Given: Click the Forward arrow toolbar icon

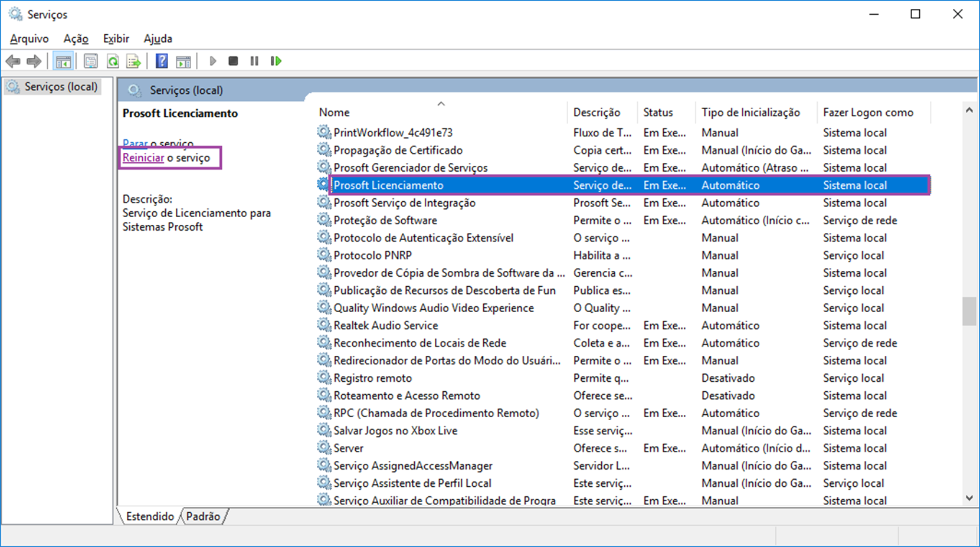Looking at the screenshot, I should pos(34,61).
